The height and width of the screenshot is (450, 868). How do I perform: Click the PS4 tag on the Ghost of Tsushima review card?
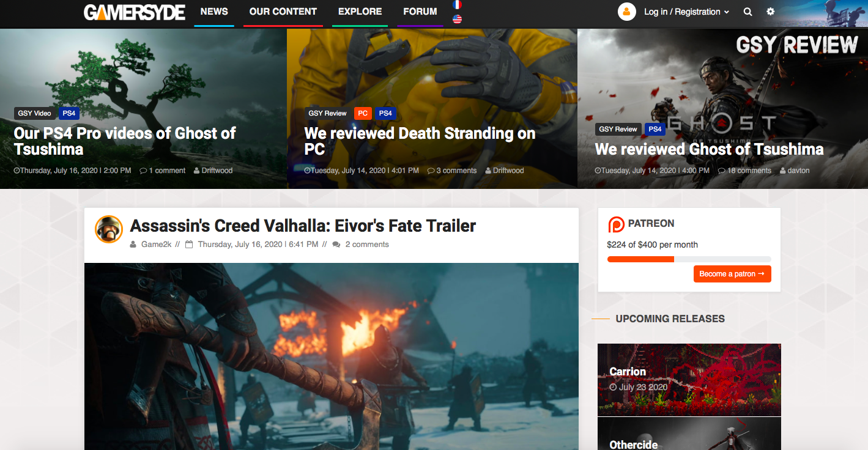[655, 129]
